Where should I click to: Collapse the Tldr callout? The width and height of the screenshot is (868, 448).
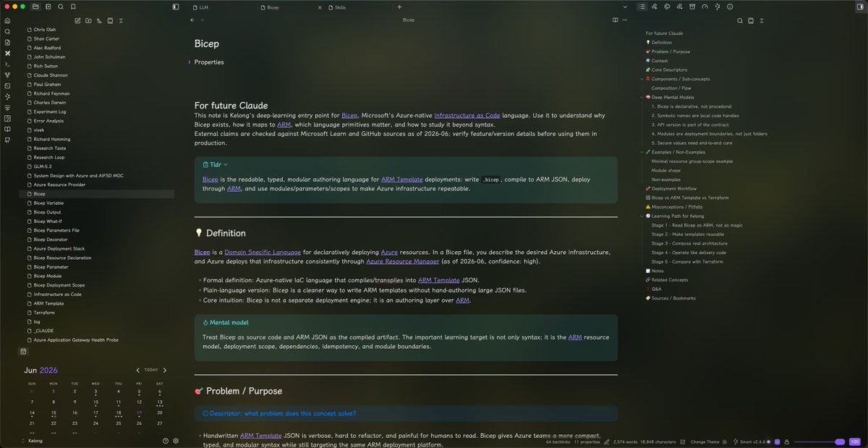tap(226, 165)
